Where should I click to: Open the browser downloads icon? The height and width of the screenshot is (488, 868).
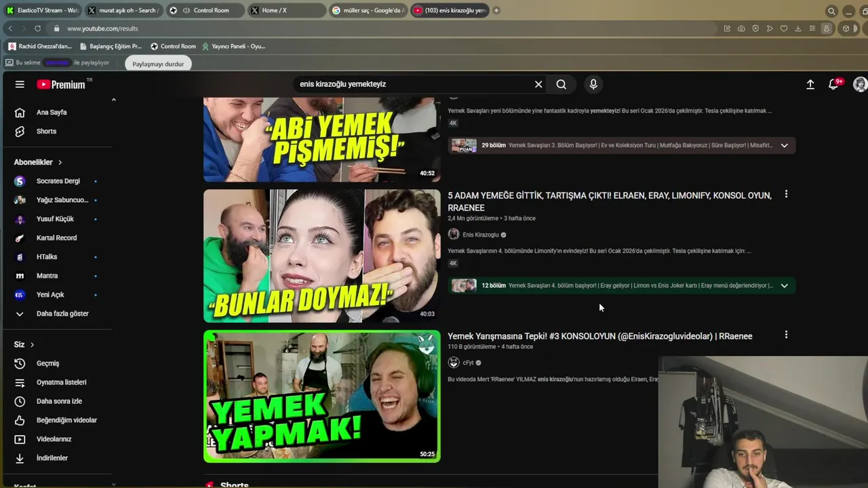(x=798, y=28)
